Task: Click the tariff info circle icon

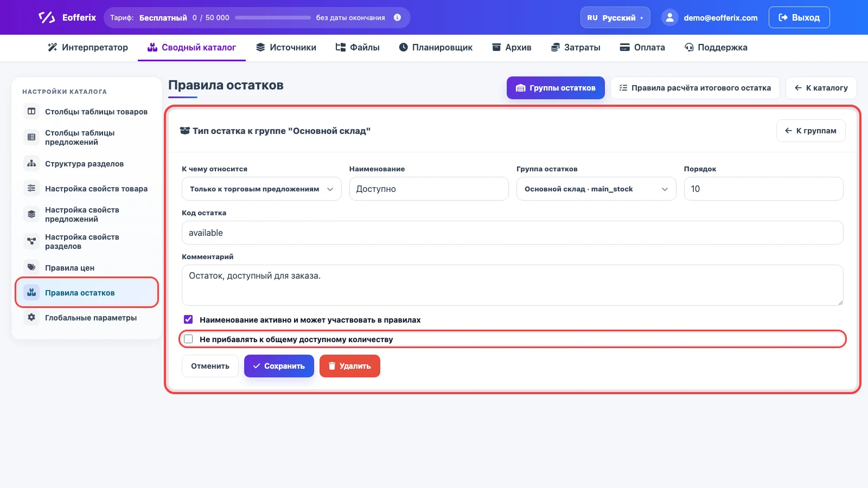Action: [x=397, y=17]
